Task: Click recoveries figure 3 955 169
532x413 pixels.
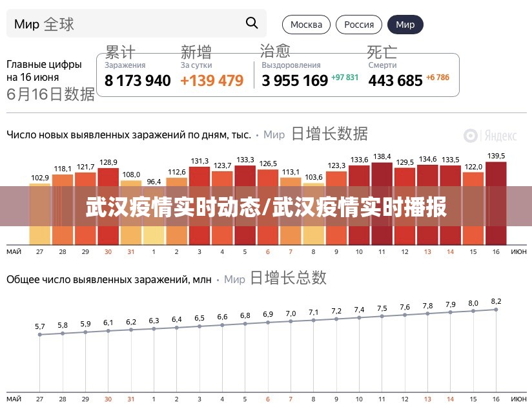Action: (x=295, y=81)
